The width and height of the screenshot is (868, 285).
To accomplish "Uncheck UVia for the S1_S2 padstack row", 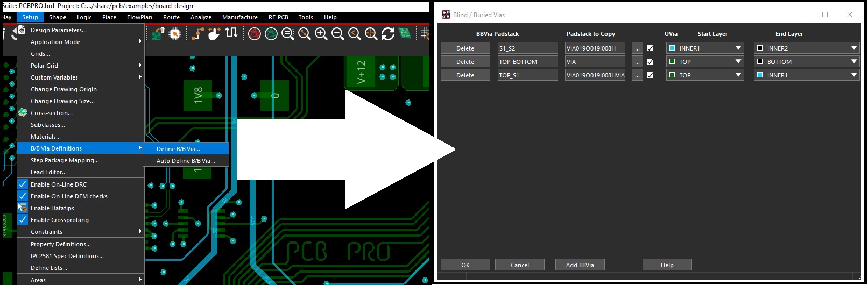I will click(650, 48).
